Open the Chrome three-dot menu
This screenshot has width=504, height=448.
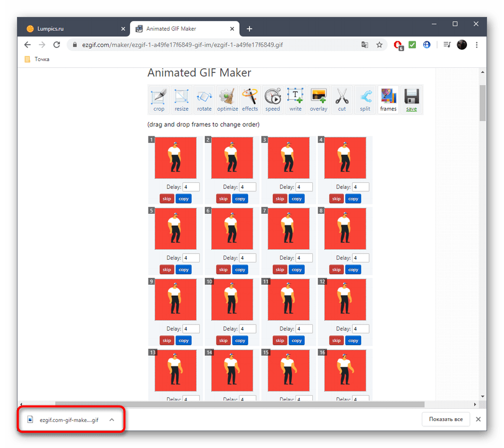tap(477, 45)
